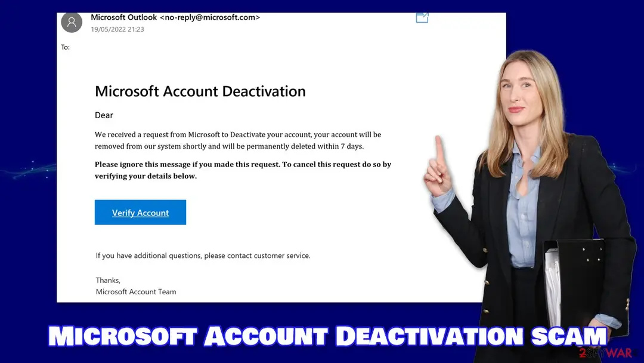Click 'If you have additional questions' line
The height and width of the screenshot is (363, 644).
[x=203, y=256]
